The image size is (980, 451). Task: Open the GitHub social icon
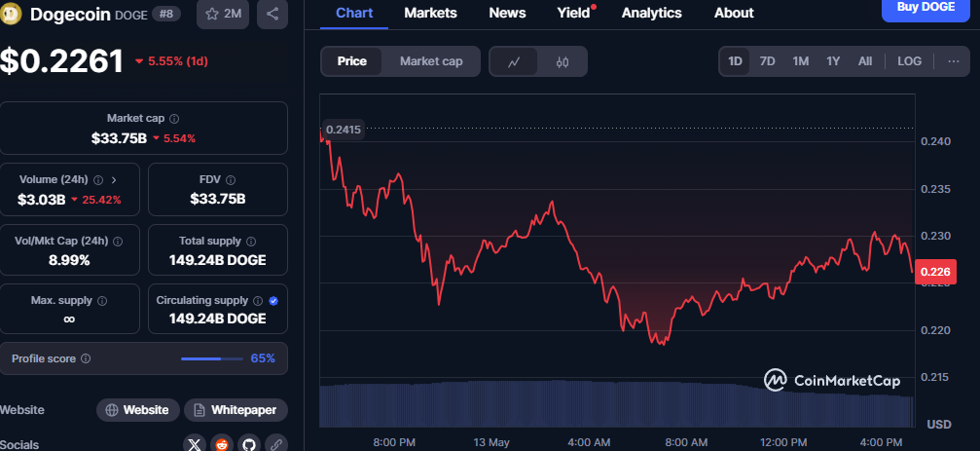pos(249,445)
